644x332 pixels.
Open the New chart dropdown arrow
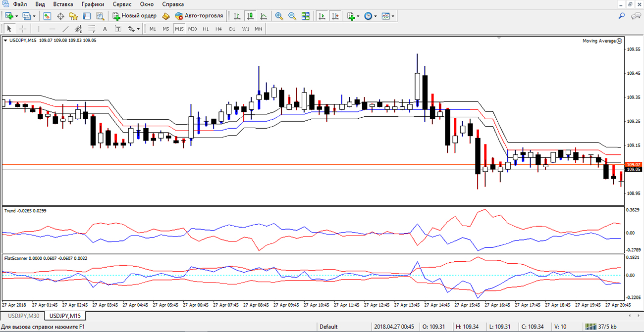[x=17, y=16]
